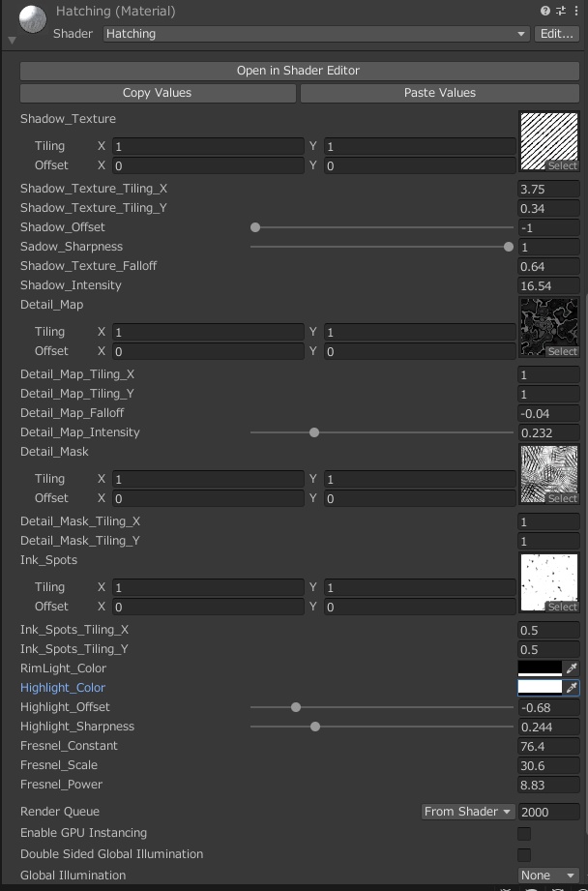Select the Detail_Map texture thumbnail
The image size is (588, 891).
click(x=548, y=327)
